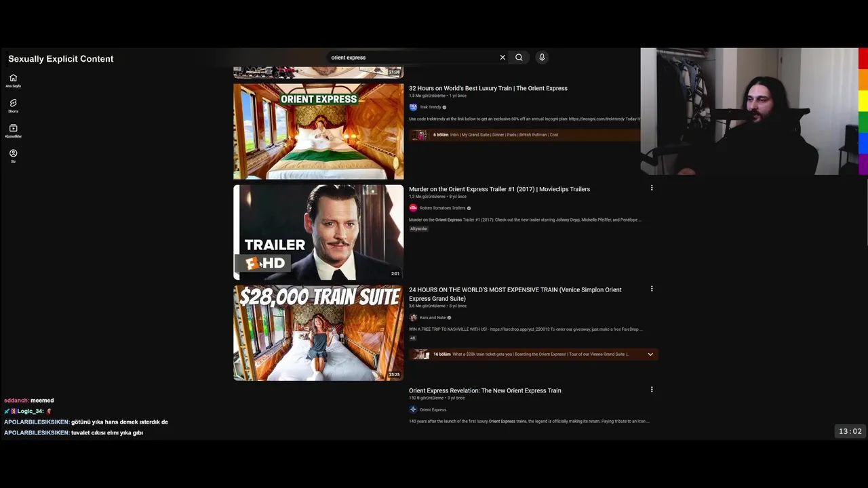Click the streamer webcam overlay

pos(749,112)
